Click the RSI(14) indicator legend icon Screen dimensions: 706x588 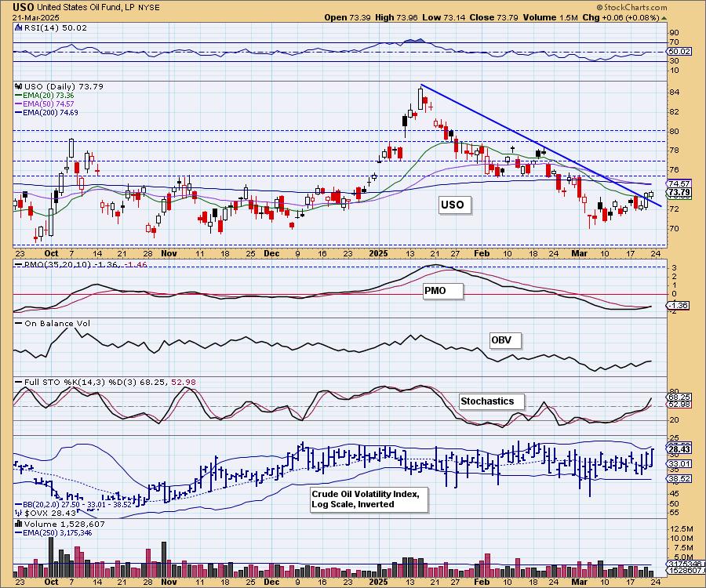pyautogui.click(x=19, y=27)
